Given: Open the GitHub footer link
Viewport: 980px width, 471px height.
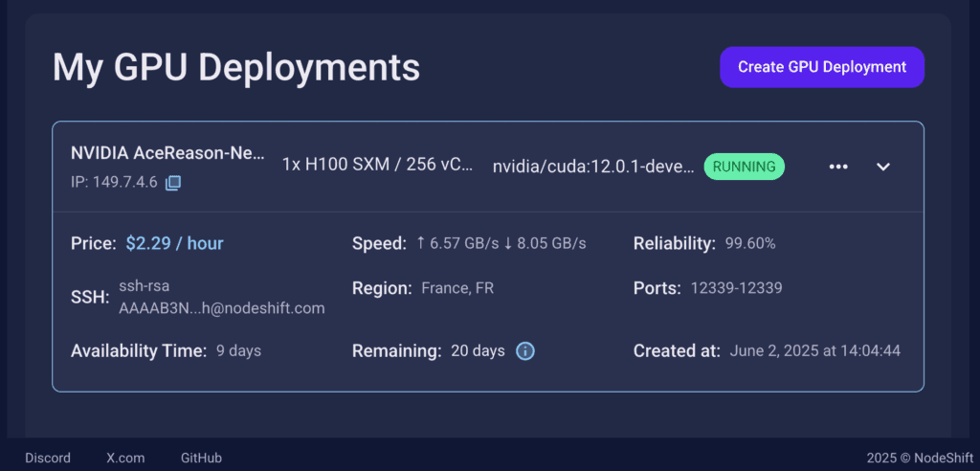Looking at the screenshot, I should (201, 458).
